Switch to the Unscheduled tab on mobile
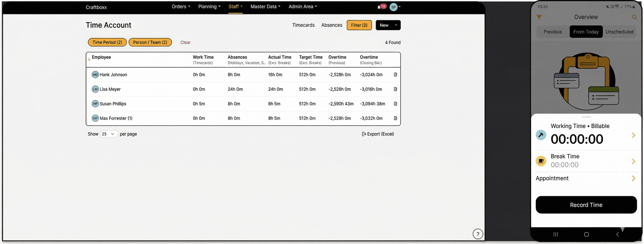This screenshot has width=644, height=244. coord(619,32)
